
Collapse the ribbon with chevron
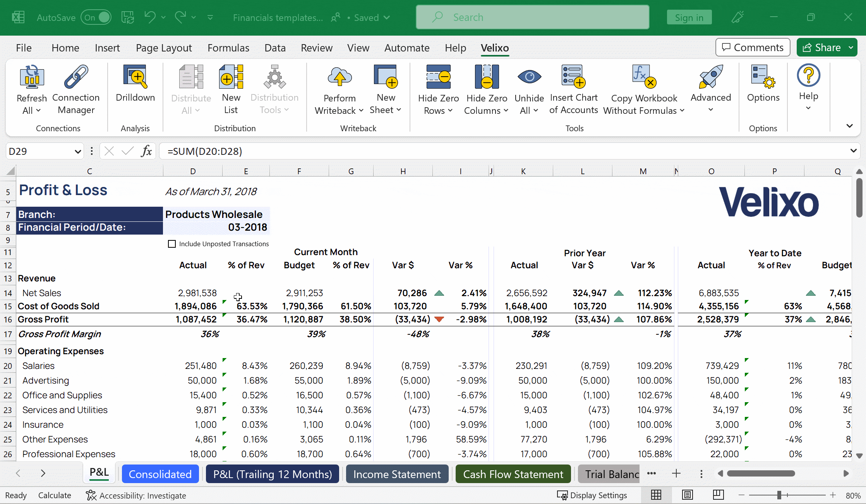pyautogui.click(x=850, y=126)
